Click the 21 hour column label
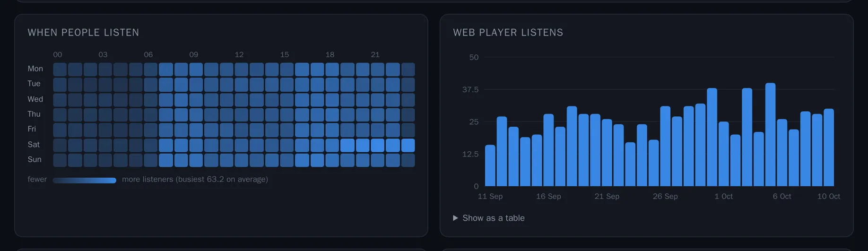 point(375,55)
